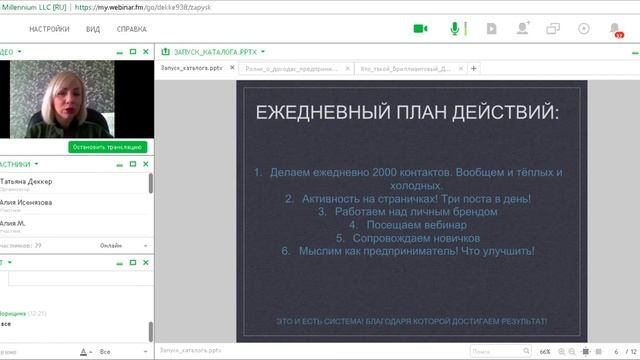Click the add participant webcam icon

(523, 28)
